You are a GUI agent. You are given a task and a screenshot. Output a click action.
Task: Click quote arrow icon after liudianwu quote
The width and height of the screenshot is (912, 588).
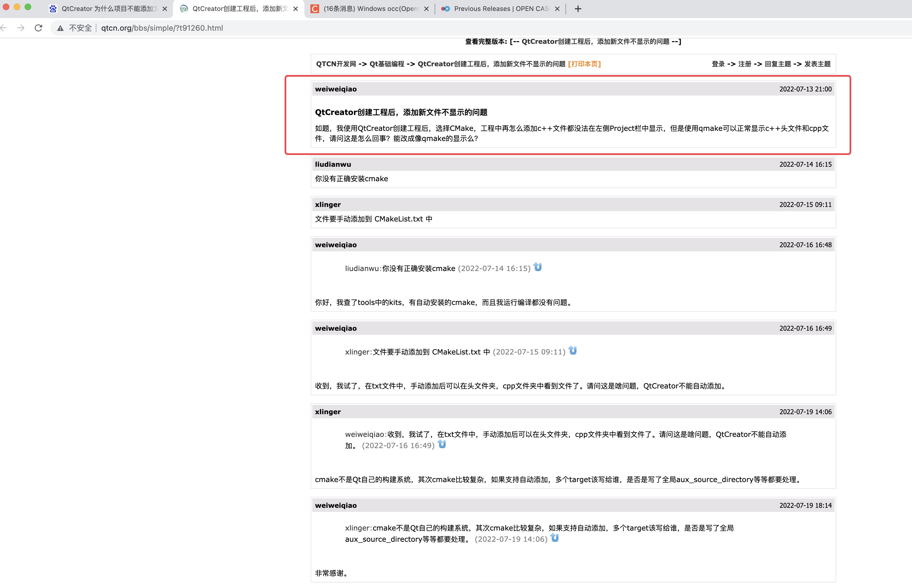coord(538,267)
